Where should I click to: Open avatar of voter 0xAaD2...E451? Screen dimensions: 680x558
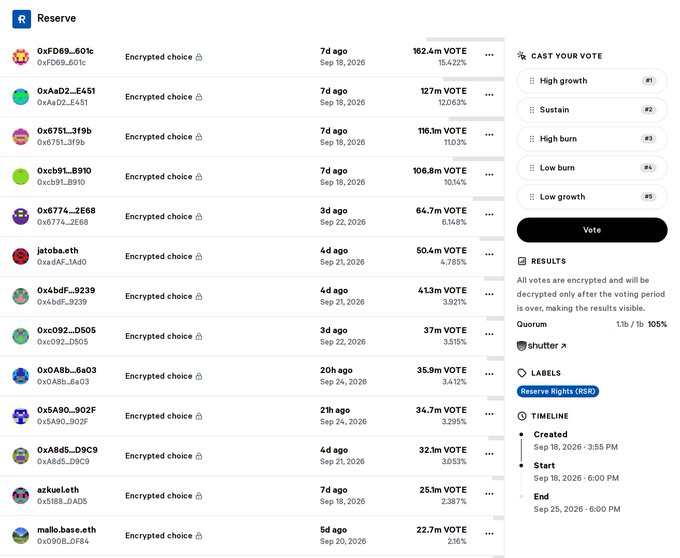point(20,97)
